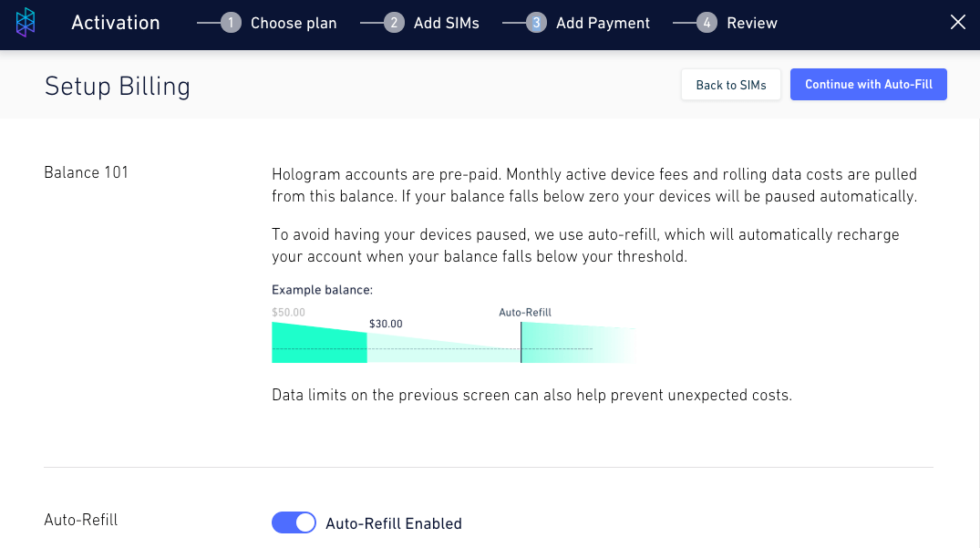Image resolution: width=980 pixels, height=548 pixels.
Task: Click the Activation title text
Action: 116,23
